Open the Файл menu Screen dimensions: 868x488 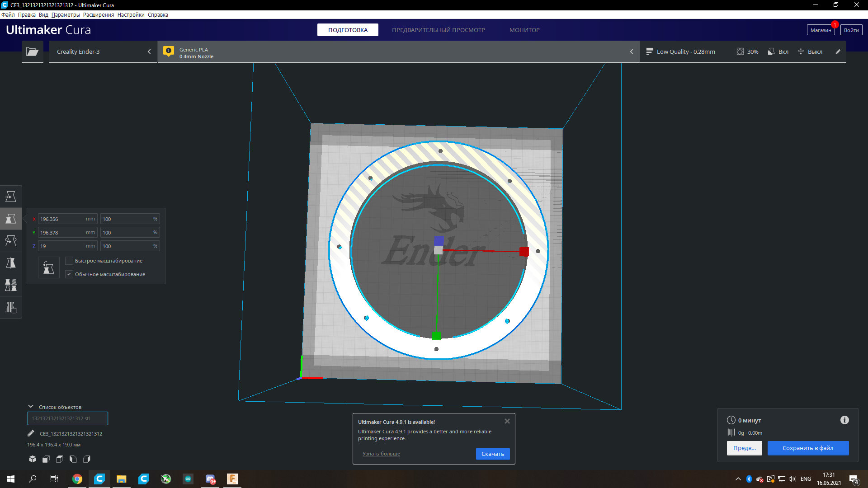[x=8, y=15]
